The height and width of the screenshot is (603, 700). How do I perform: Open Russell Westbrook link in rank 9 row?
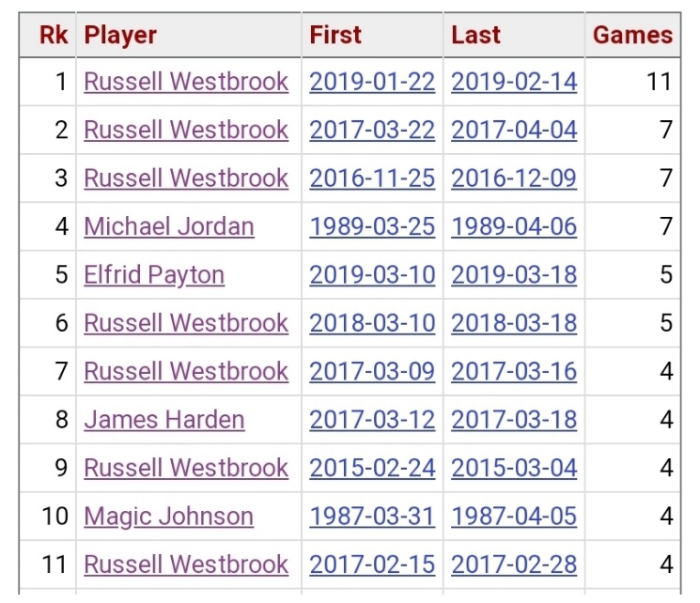click(186, 468)
